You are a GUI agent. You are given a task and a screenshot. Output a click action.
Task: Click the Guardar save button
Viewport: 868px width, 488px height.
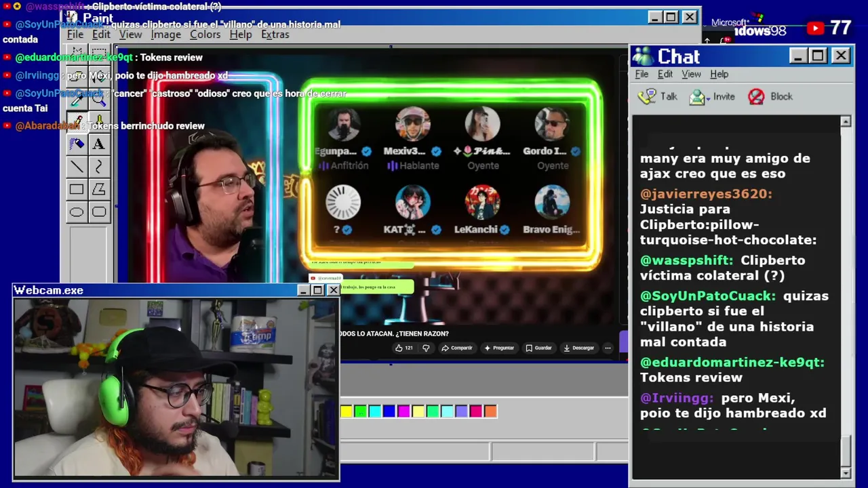click(539, 348)
